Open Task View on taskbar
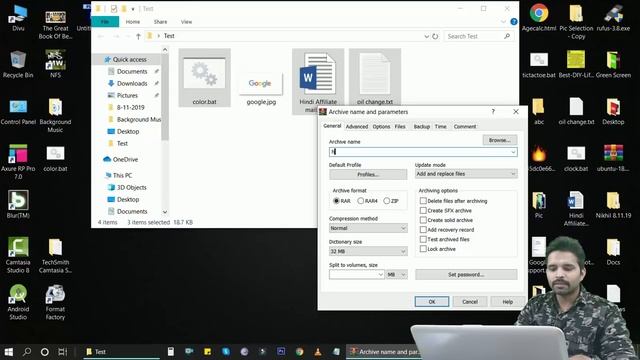 click(62, 351)
